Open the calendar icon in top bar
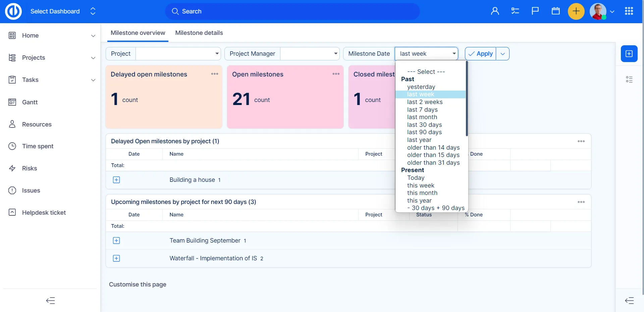The width and height of the screenshot is (644, 312). [555, 11]
